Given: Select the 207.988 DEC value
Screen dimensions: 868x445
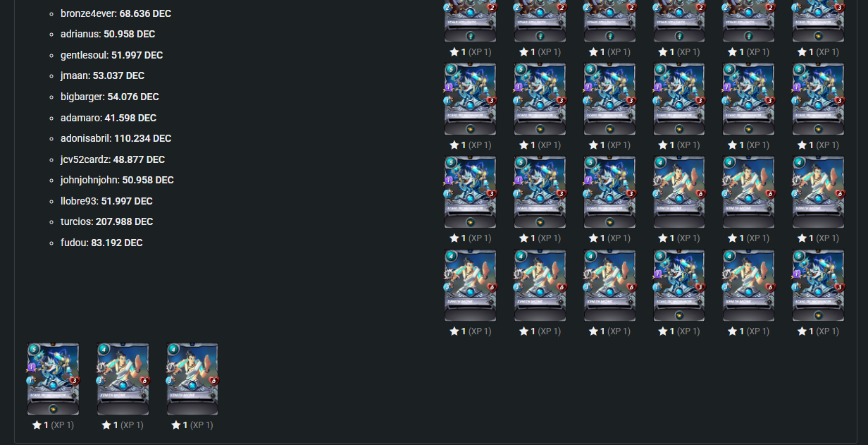Looking at the screenshot, I should coord(124,221).
